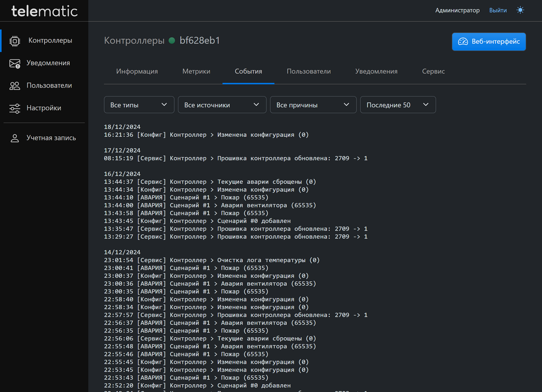
Task: Click the Notifications envelope icon
Action: click(15, 63)
